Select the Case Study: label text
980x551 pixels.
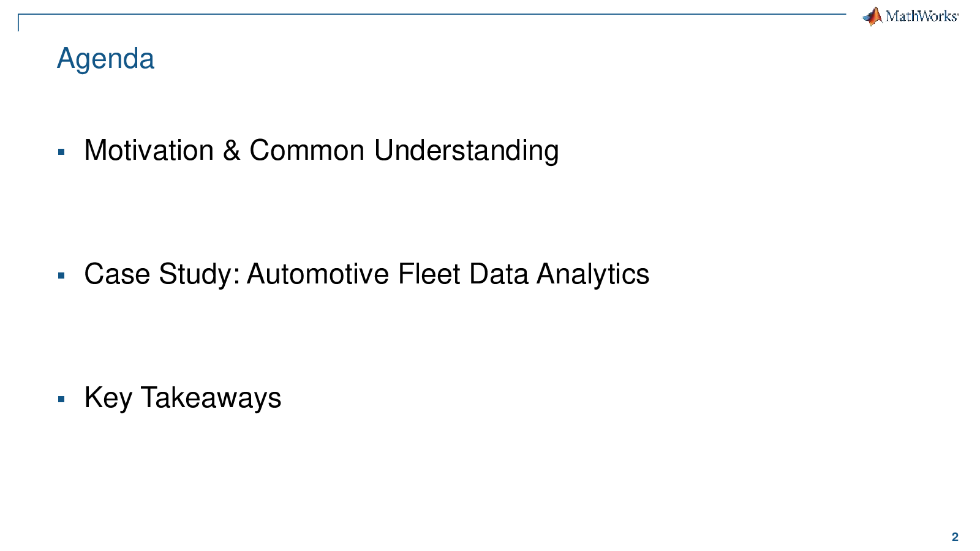pyautogui.click(x=162, y=274)
